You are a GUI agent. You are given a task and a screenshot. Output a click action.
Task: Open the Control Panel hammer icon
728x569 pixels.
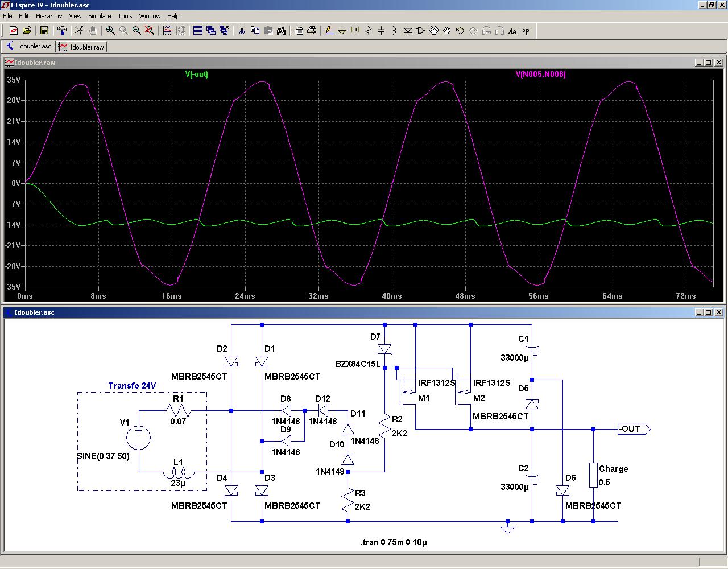(62, 31)
